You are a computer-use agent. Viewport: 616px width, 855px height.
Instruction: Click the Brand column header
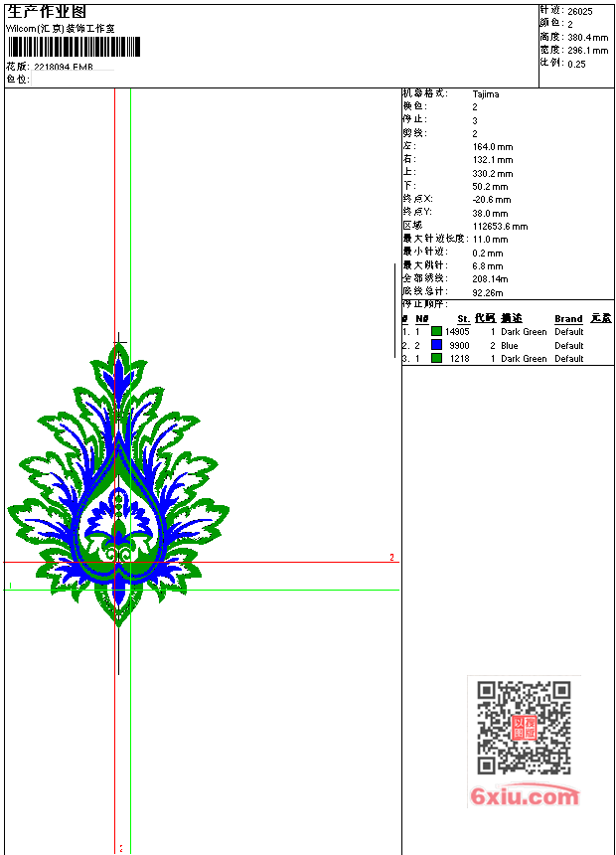568,319
